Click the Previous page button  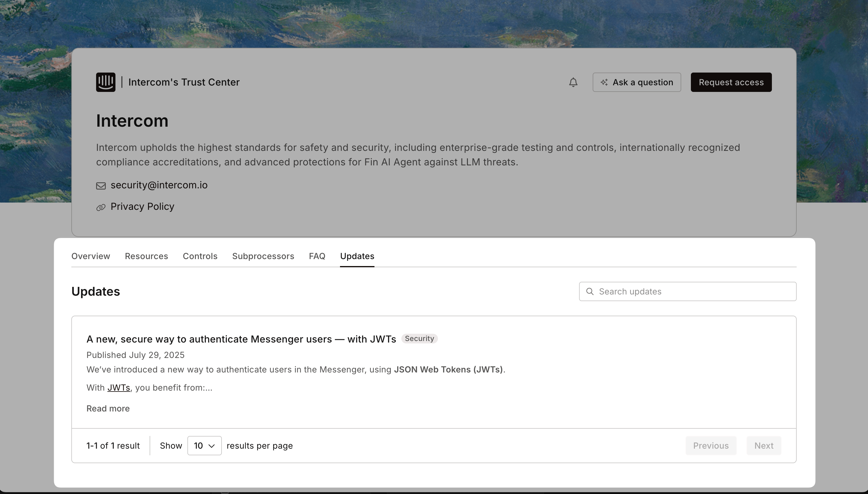[x=711, y=446]
